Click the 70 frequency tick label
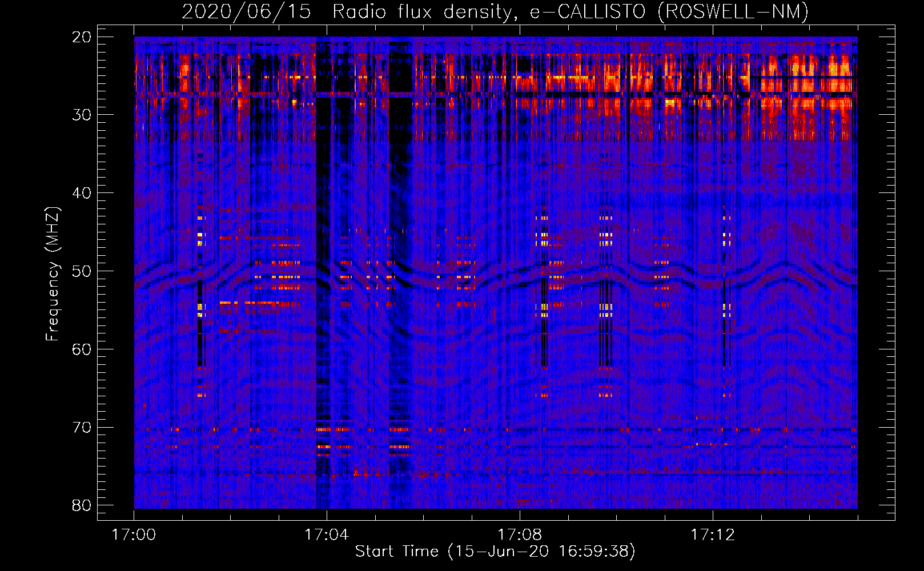924x571 pixels. pyautogui.click(x=82, y=428)
